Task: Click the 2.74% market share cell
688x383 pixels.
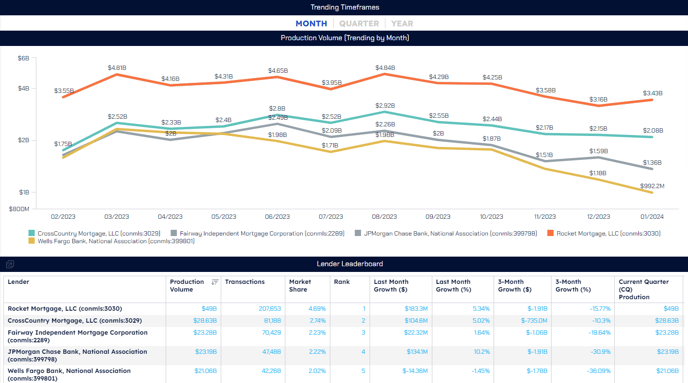Action: coord(318,321)
